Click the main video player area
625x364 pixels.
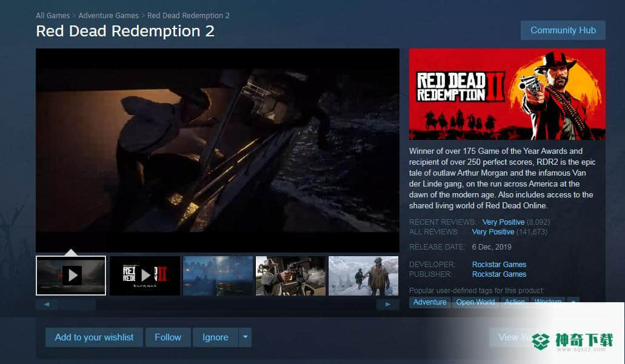pos(218,150)
